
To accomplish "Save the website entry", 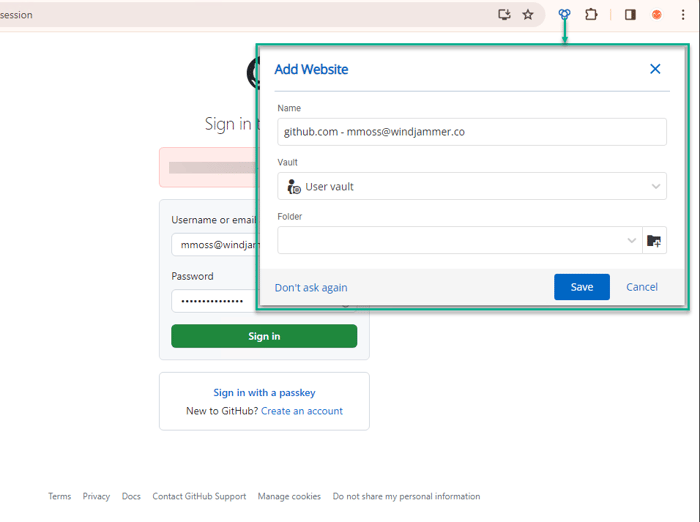I will 582,287.
